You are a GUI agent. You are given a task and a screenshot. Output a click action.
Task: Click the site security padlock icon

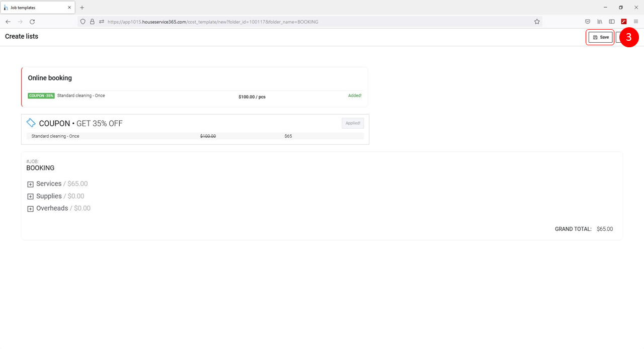[x=92, y=22]
